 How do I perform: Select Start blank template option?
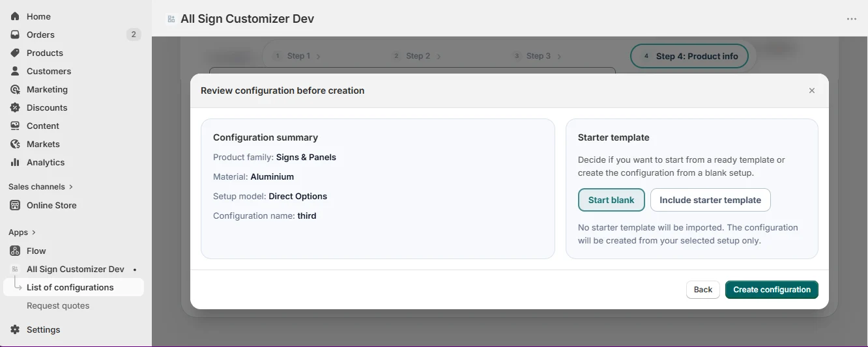[611, 200]
